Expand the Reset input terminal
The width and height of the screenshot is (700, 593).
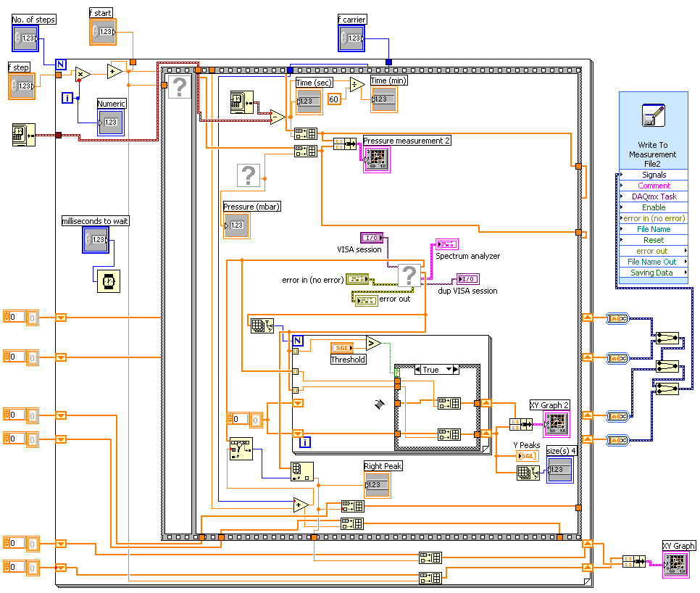(x=654, y=240)
